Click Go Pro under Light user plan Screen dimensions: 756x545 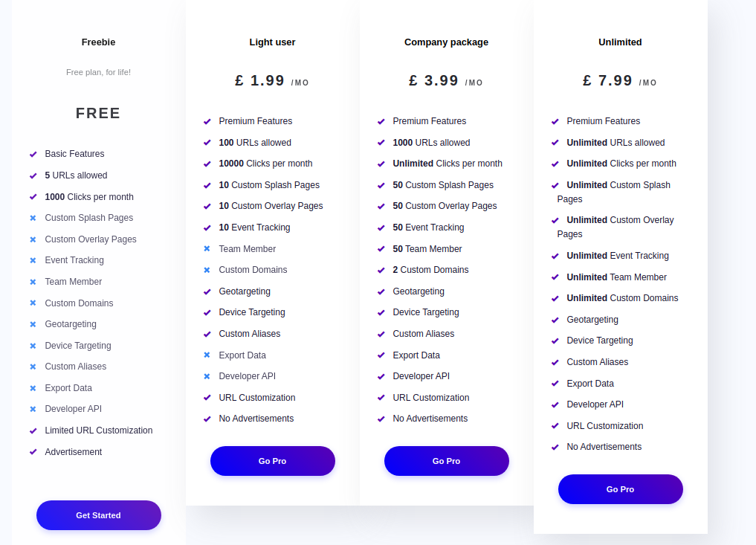272,461
